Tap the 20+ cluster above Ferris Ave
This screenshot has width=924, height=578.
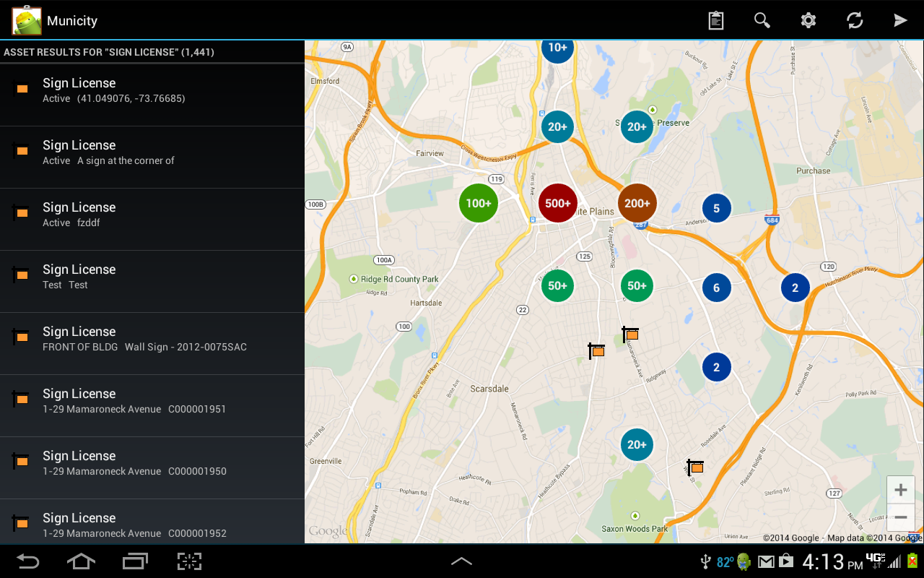click(x=557, y=126)
